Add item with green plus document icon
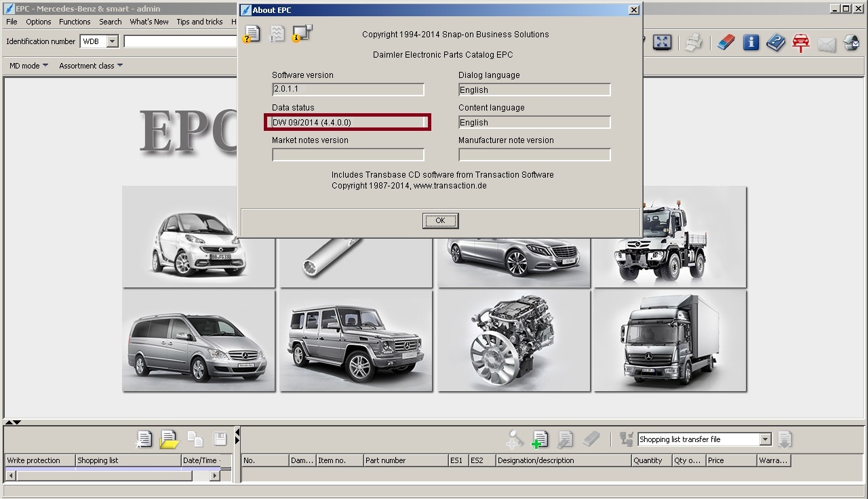Viewport: 868px width, 499px height. click(x=540, y=439)
